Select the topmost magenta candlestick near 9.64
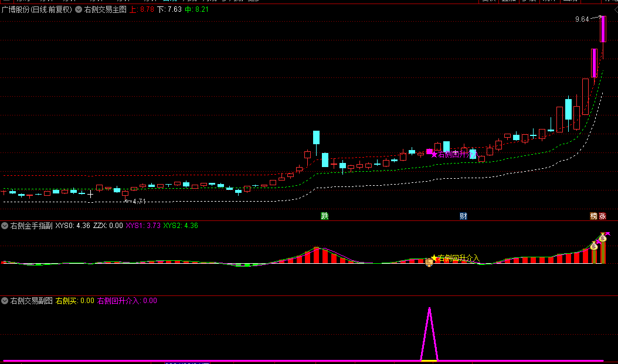 pos(603,29)
